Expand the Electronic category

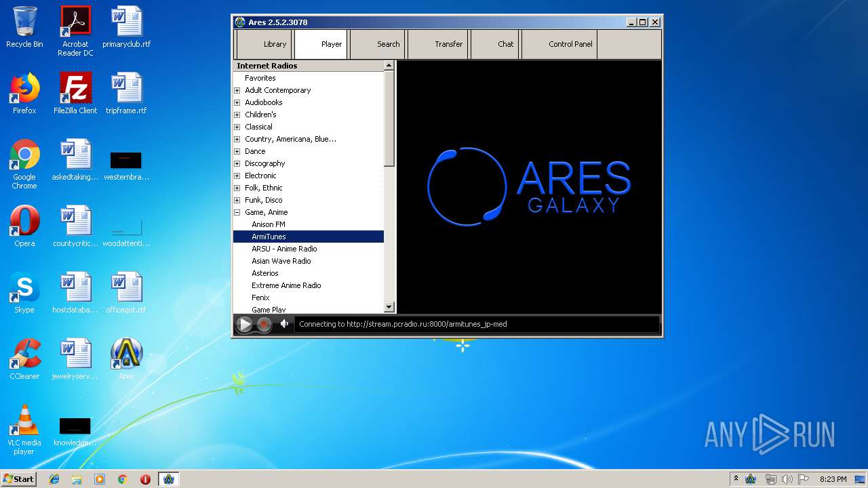(237, 176)
